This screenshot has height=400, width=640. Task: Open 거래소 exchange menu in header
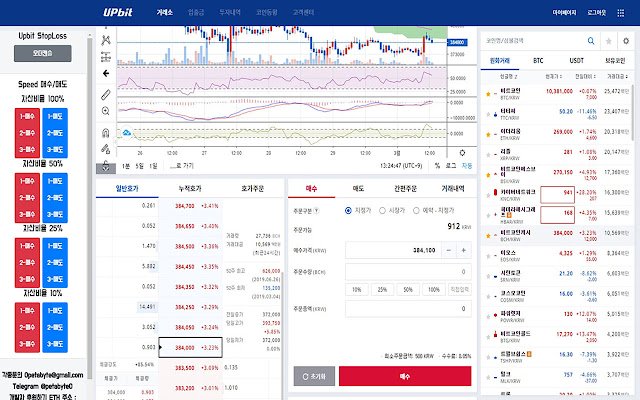[164, 13]
